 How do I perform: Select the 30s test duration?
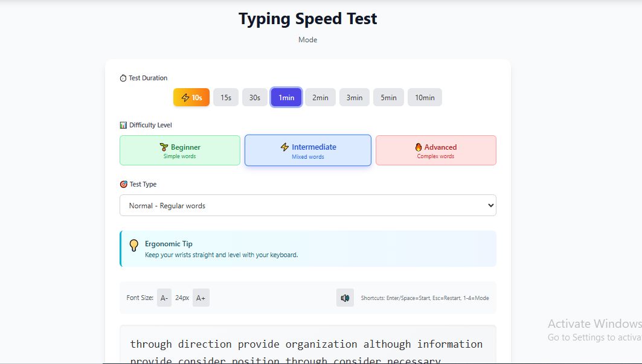255,98
